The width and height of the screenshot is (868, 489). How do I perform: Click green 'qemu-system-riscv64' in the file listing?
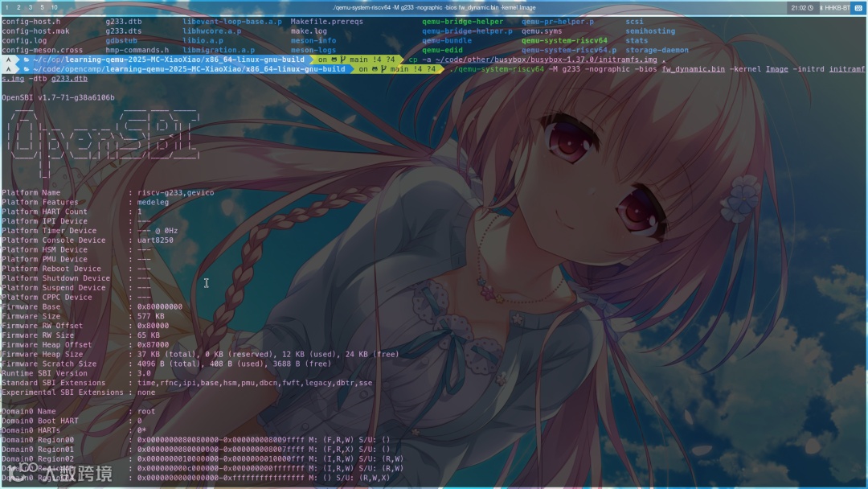click(x=564, y=40)
